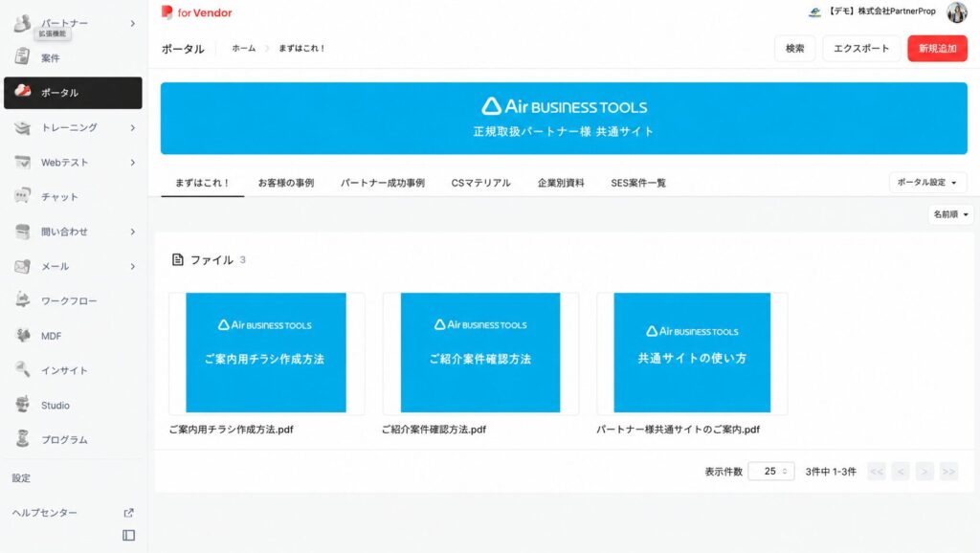980x553 pixels.
Task: Open the 名前順 sort dropdown
Action: 950,214
